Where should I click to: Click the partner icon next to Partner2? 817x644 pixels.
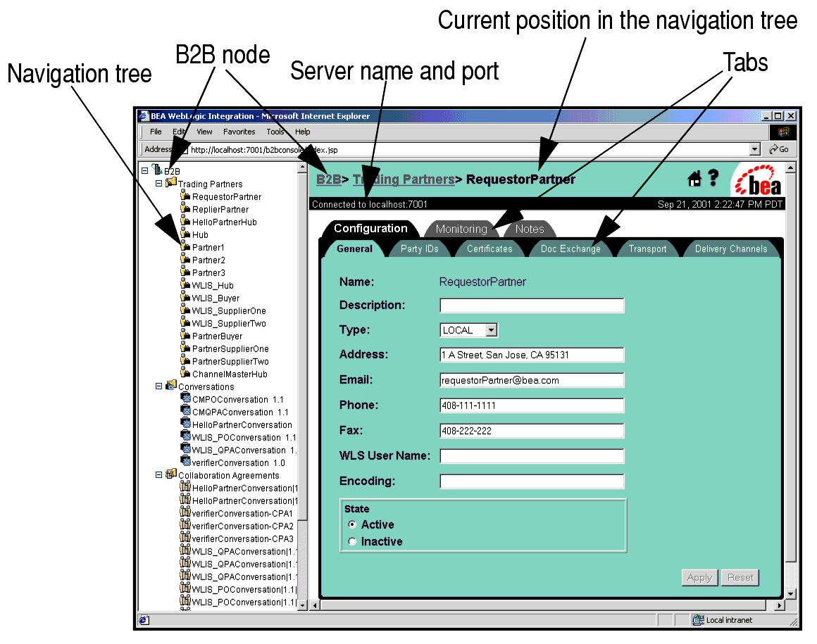click(185, 259)
